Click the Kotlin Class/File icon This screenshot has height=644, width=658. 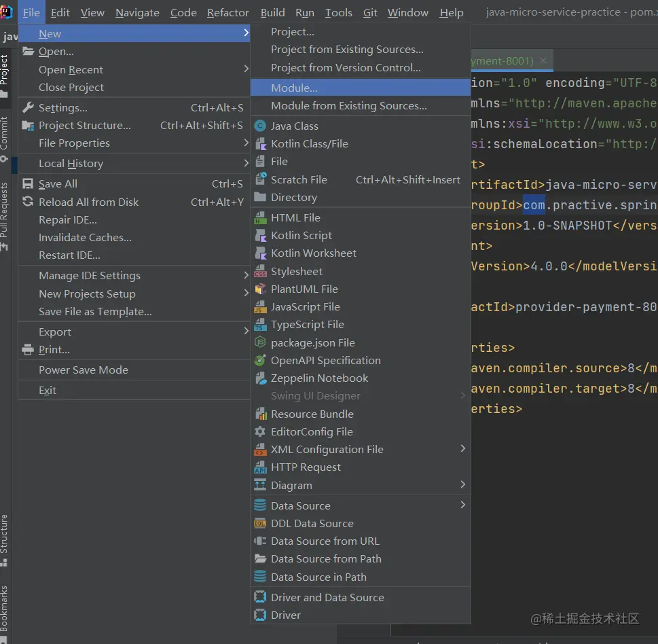[260, 143]
